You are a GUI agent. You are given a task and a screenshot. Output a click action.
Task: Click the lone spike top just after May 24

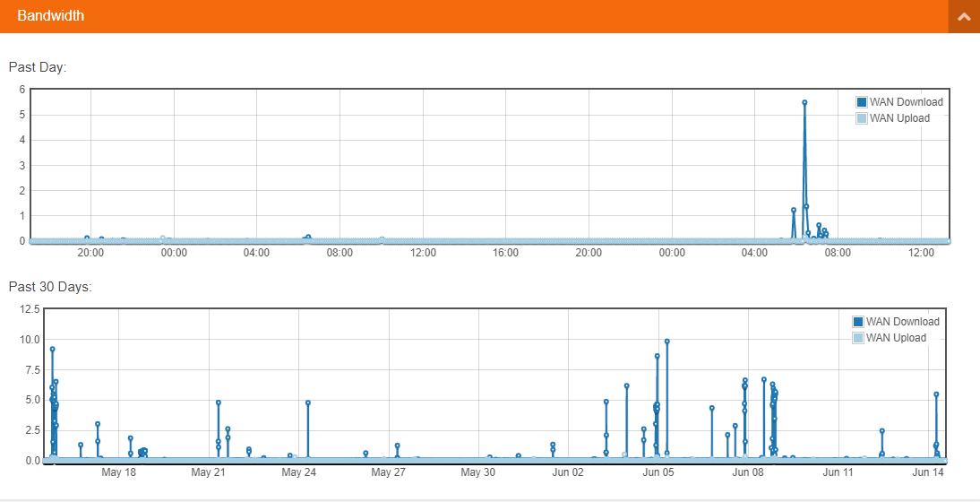(x=308, y=402)
